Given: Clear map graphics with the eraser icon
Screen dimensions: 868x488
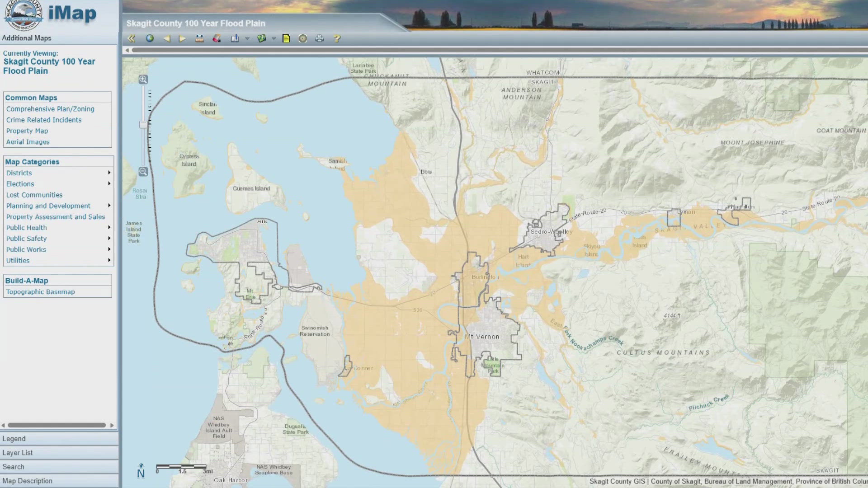Looking at the screenshot, I should coord(217,38).
